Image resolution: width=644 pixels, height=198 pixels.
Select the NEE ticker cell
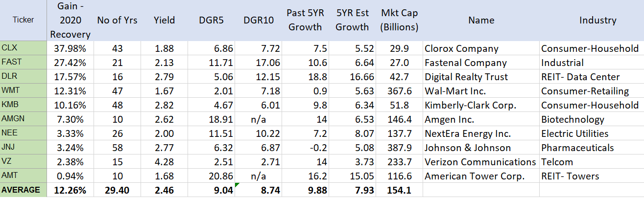click(x=24, y=133)
